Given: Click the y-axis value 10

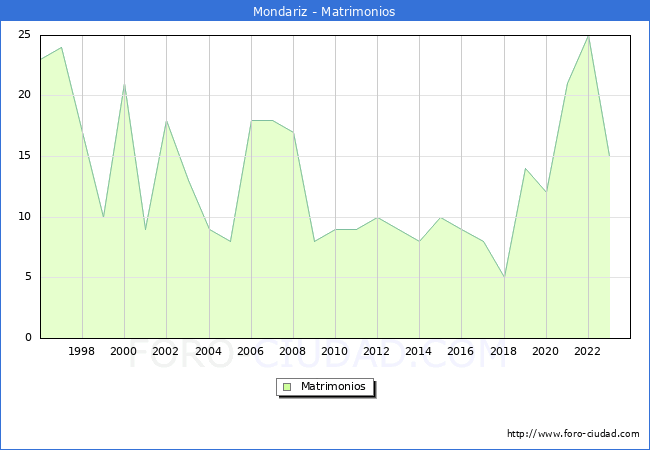Looking at the screenshot, I should (x=24, y=216).
